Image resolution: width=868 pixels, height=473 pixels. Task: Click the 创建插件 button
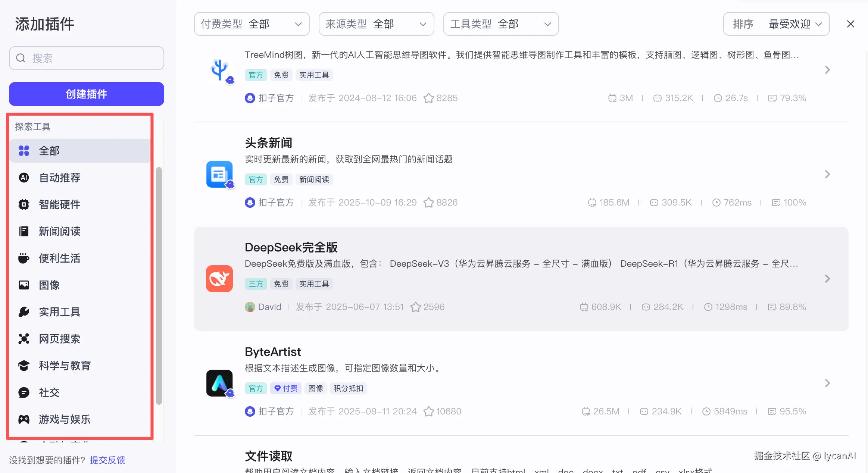tap(86, 94)
